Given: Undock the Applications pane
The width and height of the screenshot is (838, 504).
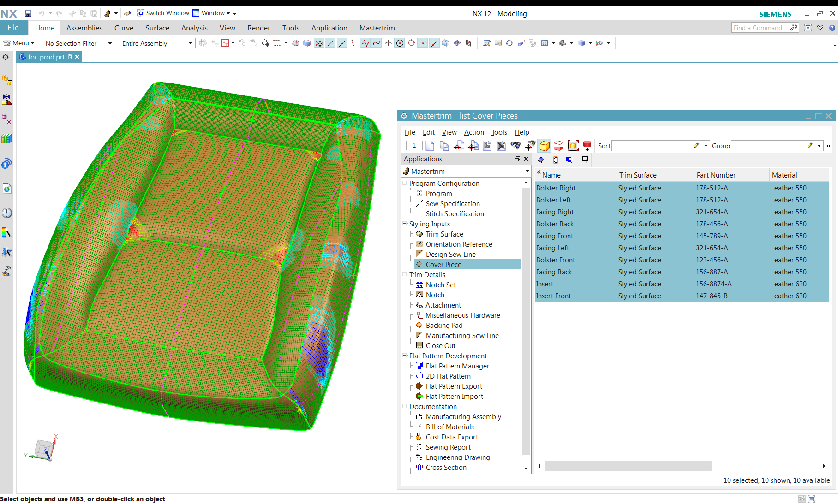Looking at the screenshot, I should 517,159.
